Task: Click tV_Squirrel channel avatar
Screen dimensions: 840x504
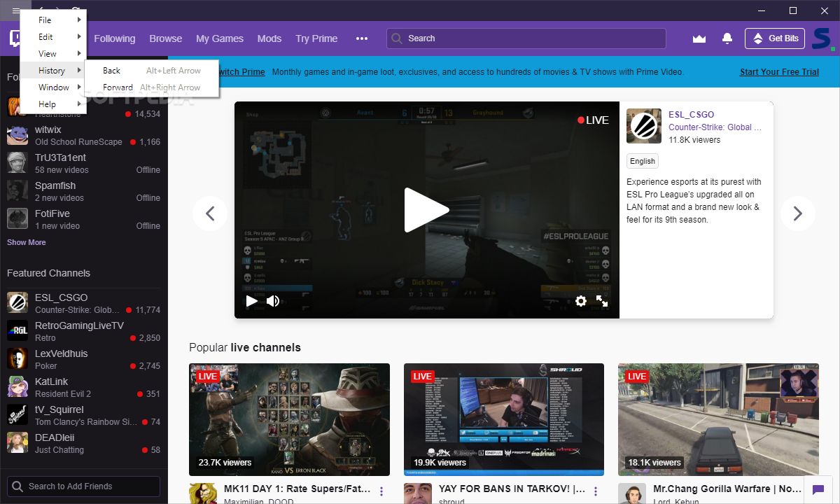Action: 17,415
